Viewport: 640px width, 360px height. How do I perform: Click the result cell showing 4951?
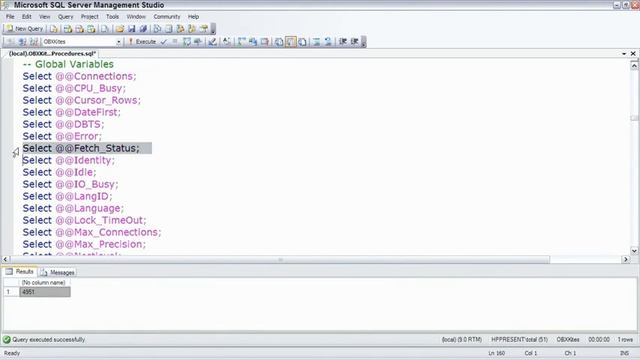[x=45, y=292]
